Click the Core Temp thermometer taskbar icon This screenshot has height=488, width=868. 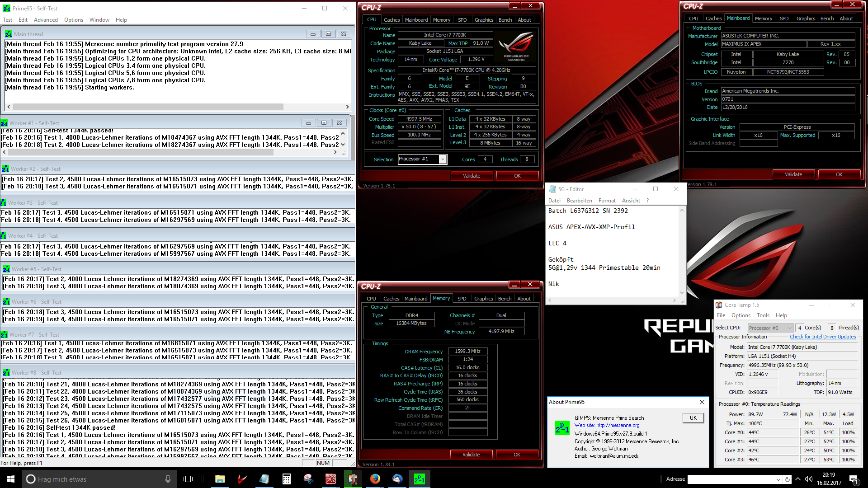click(x=353, y=479)
